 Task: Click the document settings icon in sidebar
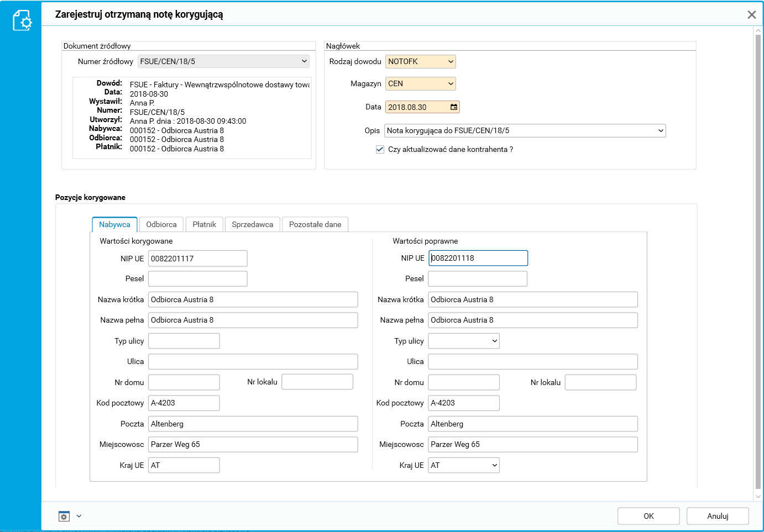tap(22, 20)
